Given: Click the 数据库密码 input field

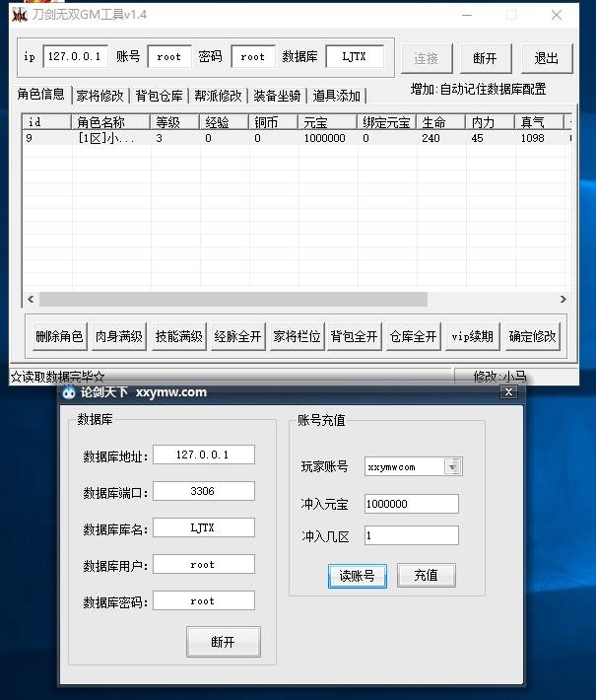Looking at the screenshot, I should pos(204,600).
